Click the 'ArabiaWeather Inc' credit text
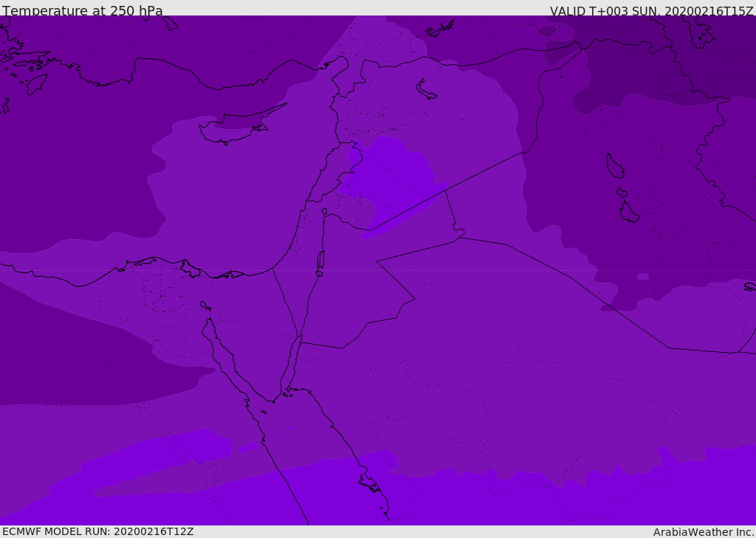The image size is (756, 538). pyautogui.click(x=703, y=532)
